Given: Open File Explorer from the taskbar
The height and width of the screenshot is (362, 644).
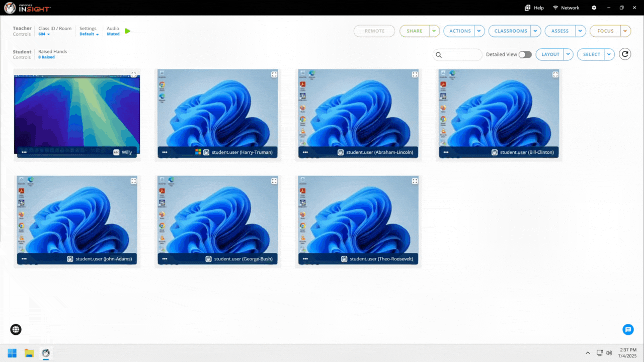Looking at the screenshot, I should click(29, 353).
